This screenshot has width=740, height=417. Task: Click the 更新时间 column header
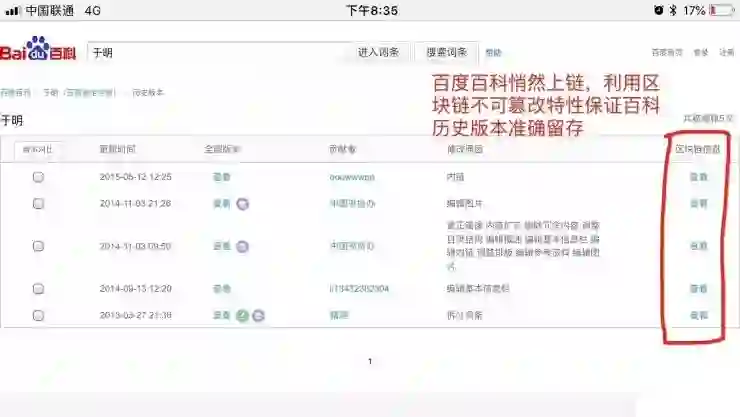pyautogui.click(x=118, y=149)
